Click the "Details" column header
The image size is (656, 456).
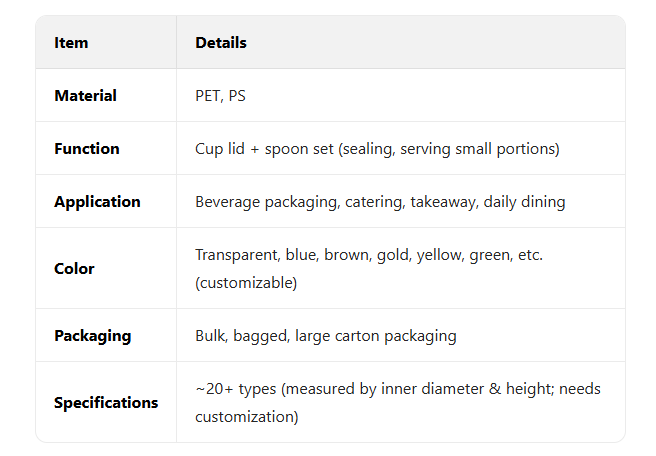click(x=221, y=43)
